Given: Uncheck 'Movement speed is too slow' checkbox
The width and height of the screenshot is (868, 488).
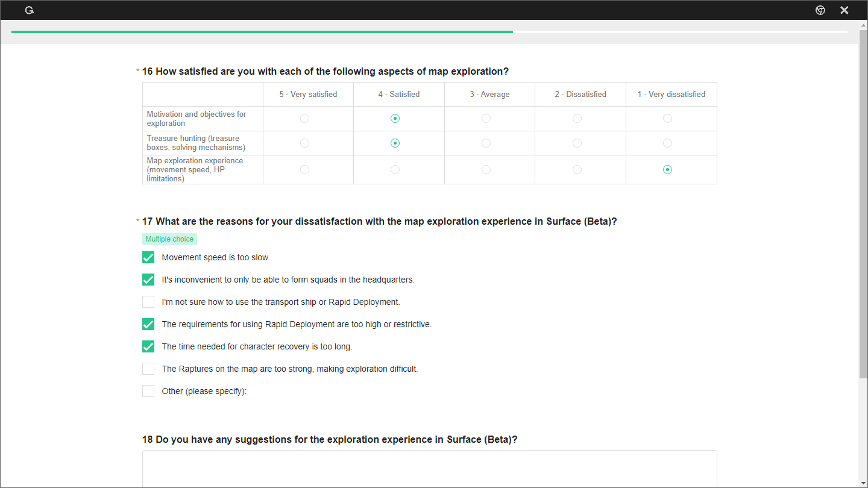Looking at the screenshot, I should [148, 257].
